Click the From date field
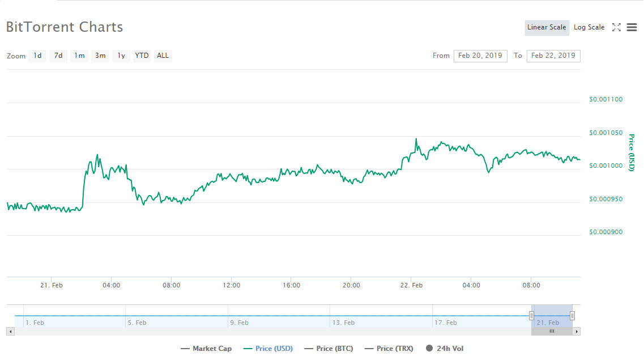 click(480, 56)
